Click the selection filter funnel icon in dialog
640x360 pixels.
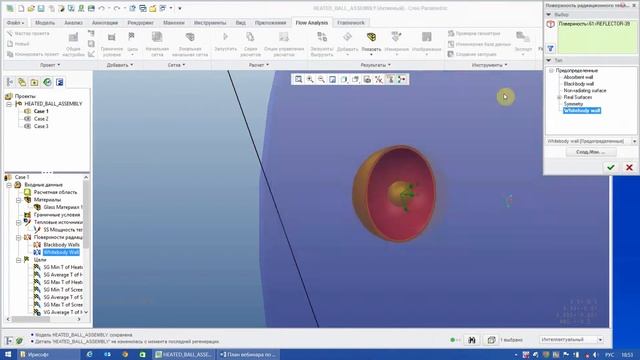[x=550, y=49]
